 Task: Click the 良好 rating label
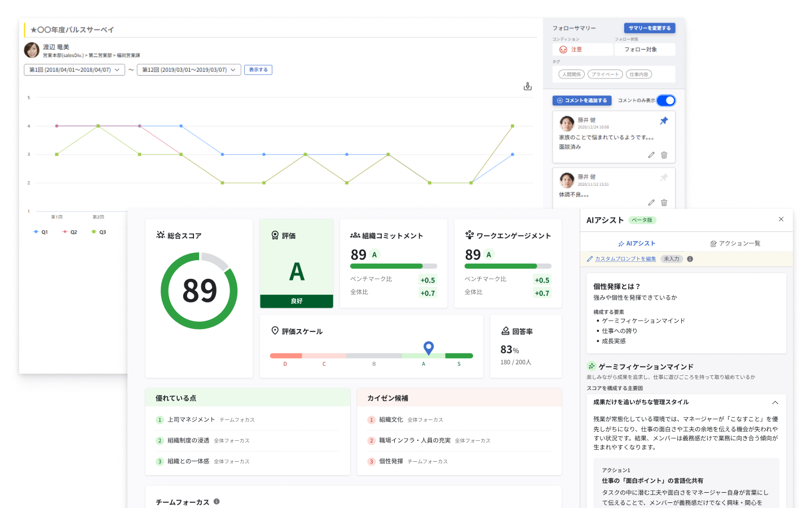[297, 301]
